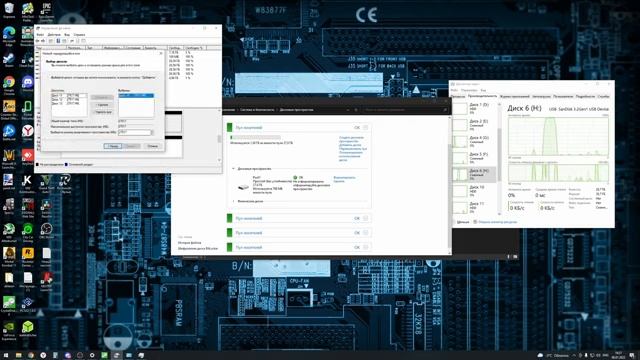Click the disk active time graph

coord(558,136)
